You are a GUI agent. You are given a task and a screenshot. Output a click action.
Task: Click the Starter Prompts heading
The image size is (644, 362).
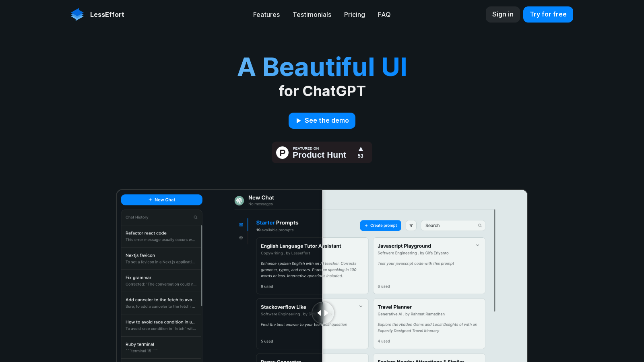[277, 223]
